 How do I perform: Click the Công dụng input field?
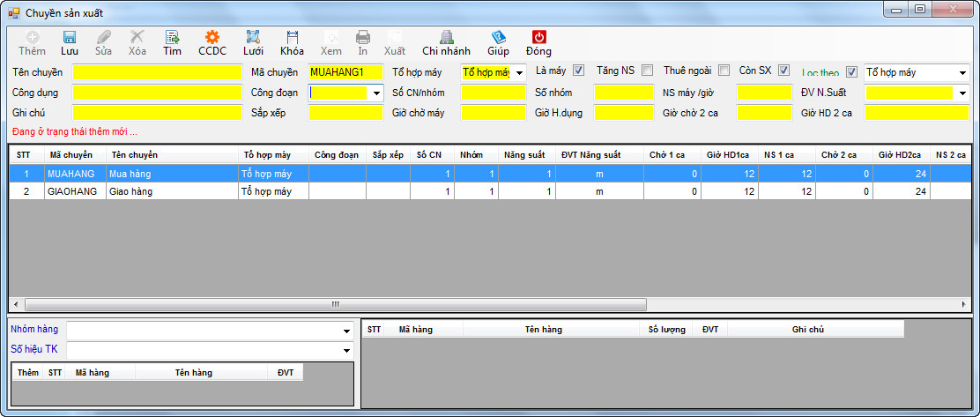[x=157, y=93]
